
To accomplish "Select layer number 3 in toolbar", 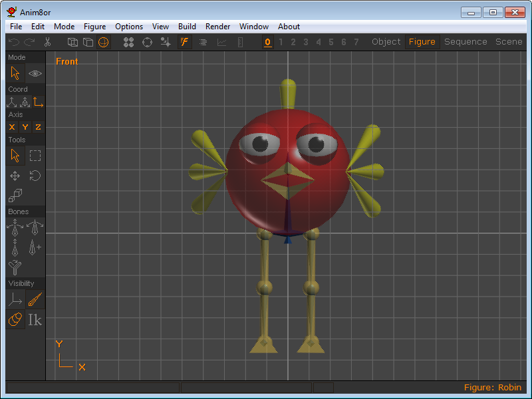I will pos(306,42).
